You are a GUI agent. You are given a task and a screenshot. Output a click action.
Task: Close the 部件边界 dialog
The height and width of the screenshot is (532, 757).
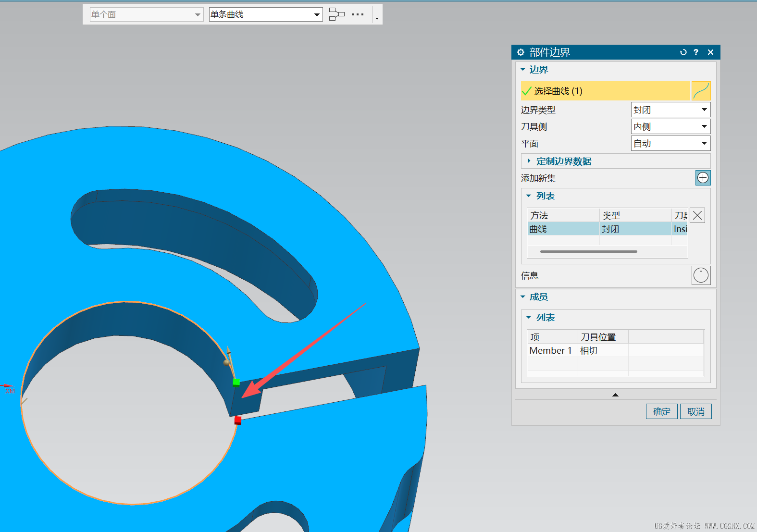point(710,52)
